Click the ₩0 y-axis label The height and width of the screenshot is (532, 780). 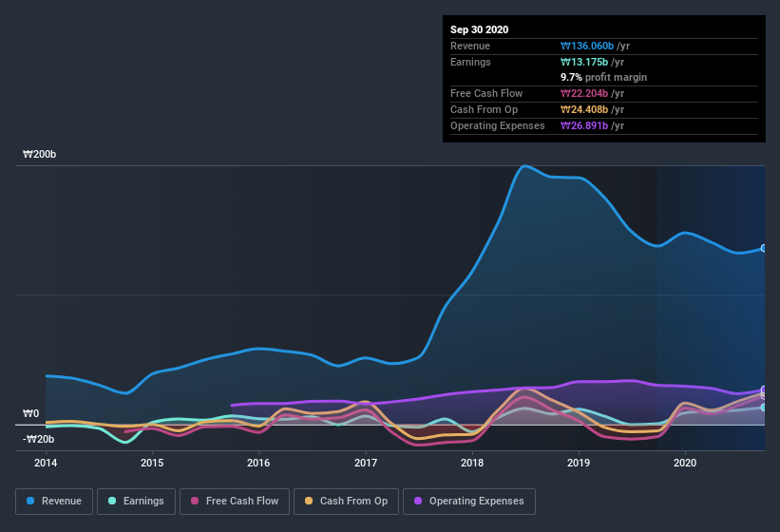pyautogui.click(x=30, y=413)
